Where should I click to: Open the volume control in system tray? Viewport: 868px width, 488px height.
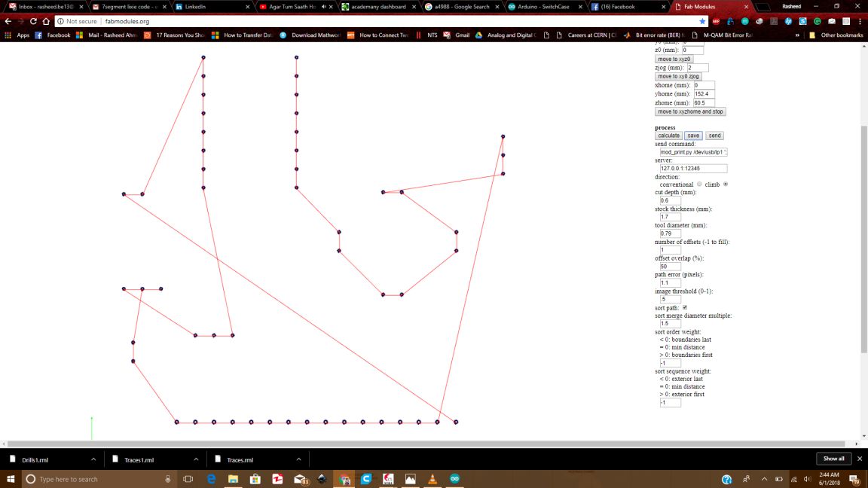pos(808,479)
